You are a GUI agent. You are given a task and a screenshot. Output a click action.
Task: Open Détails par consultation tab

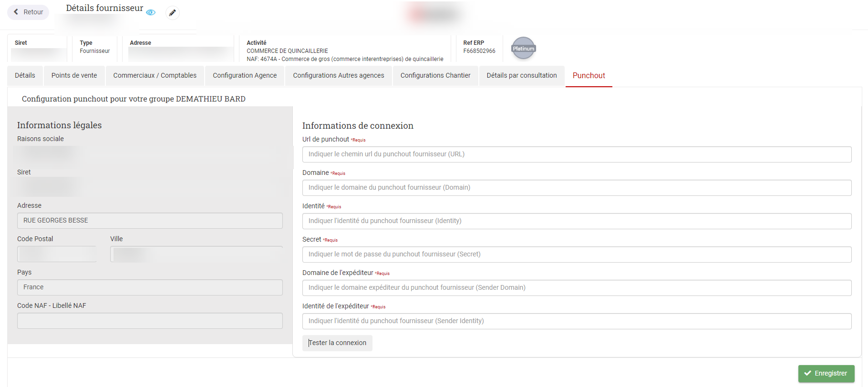521,75
